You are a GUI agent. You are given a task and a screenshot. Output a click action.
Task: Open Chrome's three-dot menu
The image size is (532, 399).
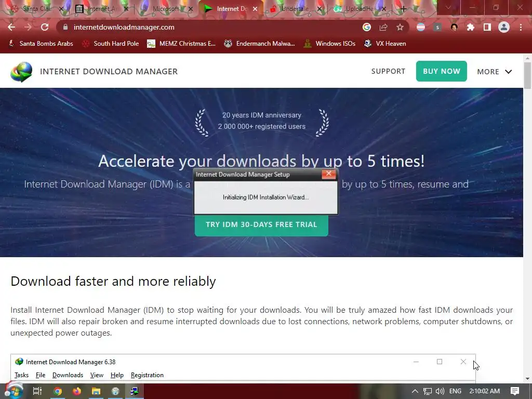coord(521,27)
